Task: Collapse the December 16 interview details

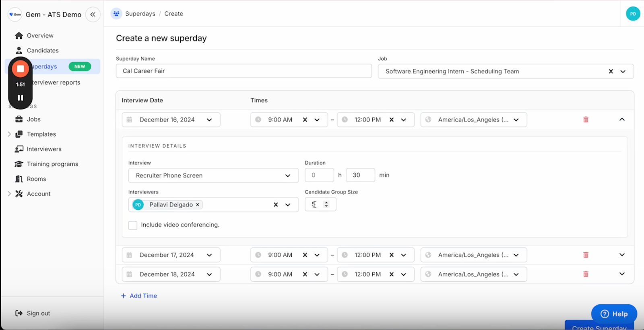Action: pyautogui.click(x=622, y=120)
